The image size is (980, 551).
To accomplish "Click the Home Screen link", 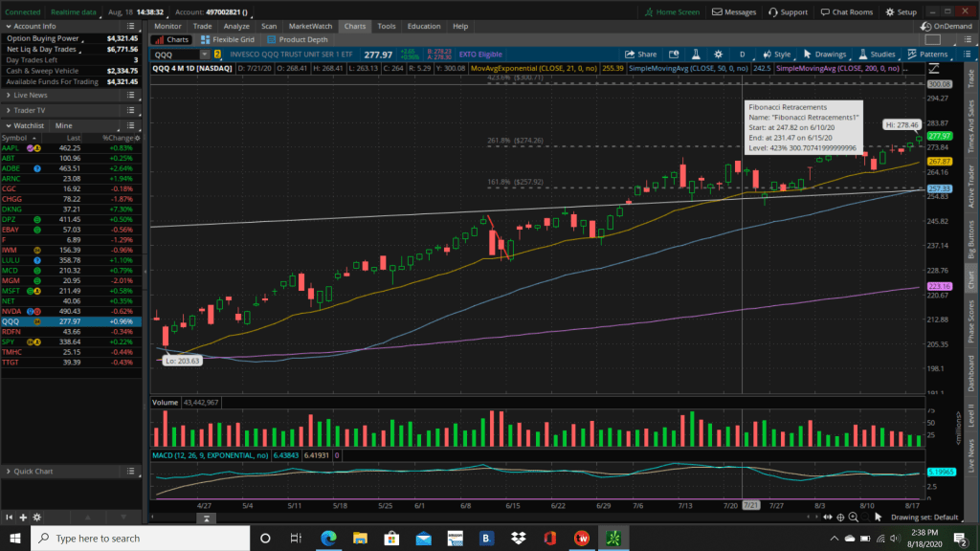I will (672, 12).
